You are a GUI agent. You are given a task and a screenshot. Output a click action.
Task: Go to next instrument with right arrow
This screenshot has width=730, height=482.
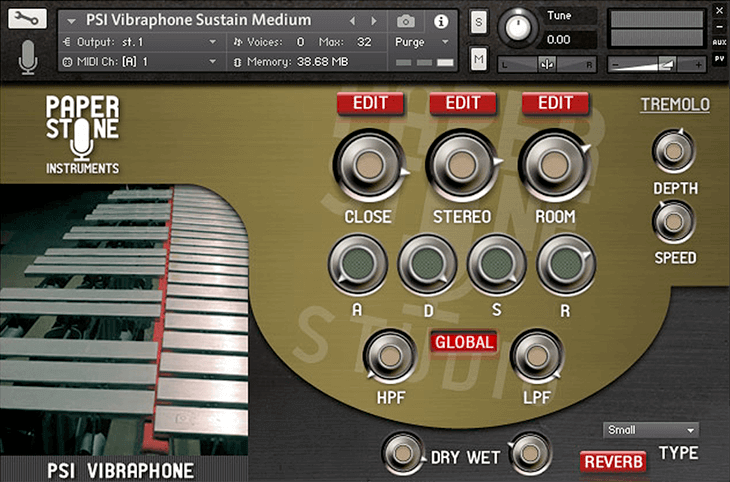pyautogui.click(x=373, y=21)
